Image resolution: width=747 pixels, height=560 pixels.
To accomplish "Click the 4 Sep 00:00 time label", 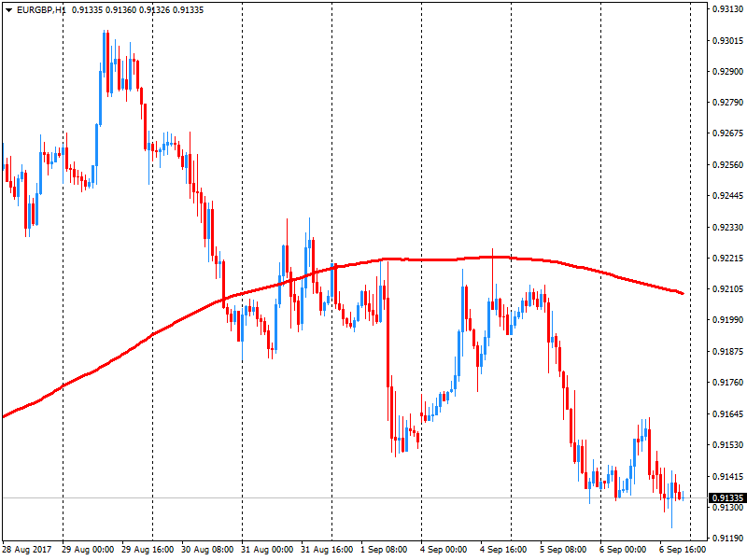I will point(444,550).
